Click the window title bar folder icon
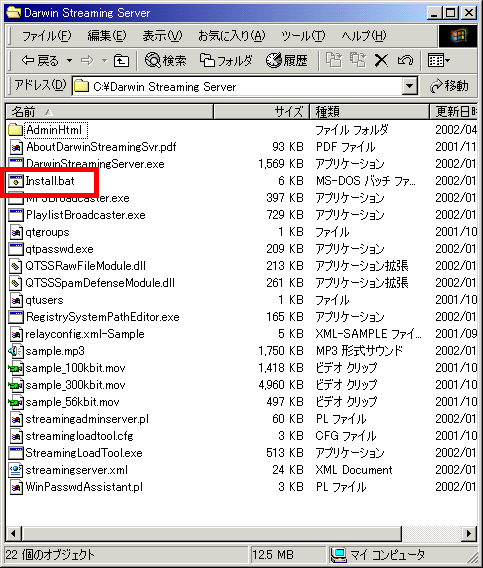 [x=14, y=13]
